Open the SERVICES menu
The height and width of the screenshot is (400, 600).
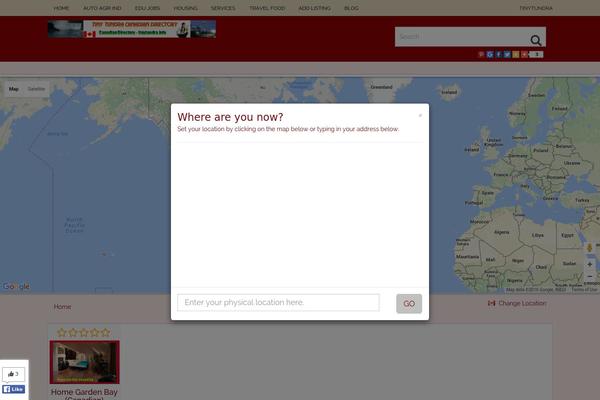pos(223,8)
